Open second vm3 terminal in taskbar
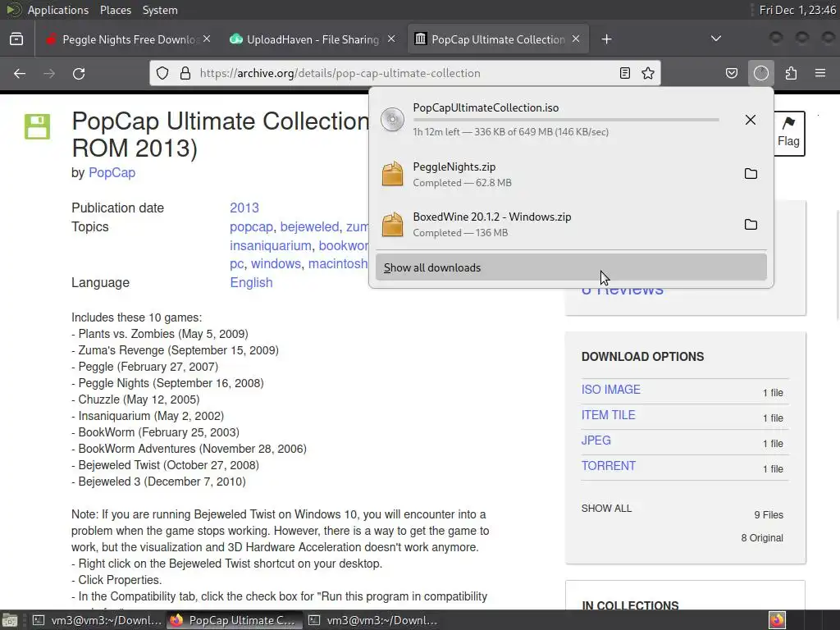Viewport: 840px width, 630px height. 373,620
